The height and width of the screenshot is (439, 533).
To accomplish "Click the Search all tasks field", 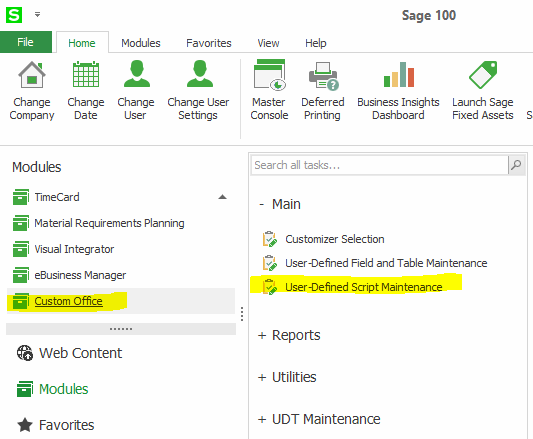I will coord(379,165).
